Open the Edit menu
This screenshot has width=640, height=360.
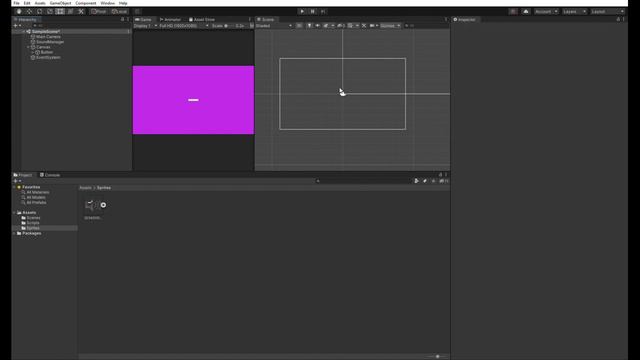[x=27, y=3]
